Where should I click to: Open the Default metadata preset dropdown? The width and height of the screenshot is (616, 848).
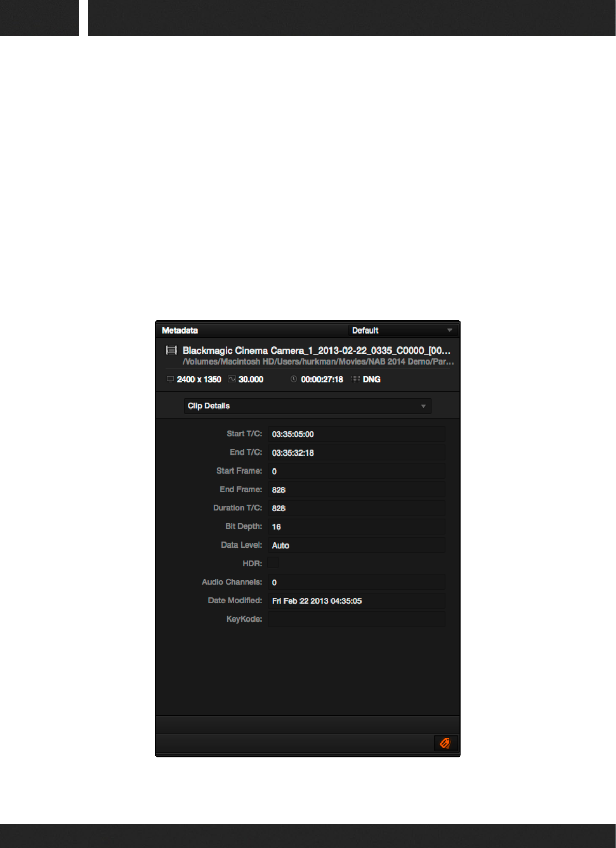point(402,330)
